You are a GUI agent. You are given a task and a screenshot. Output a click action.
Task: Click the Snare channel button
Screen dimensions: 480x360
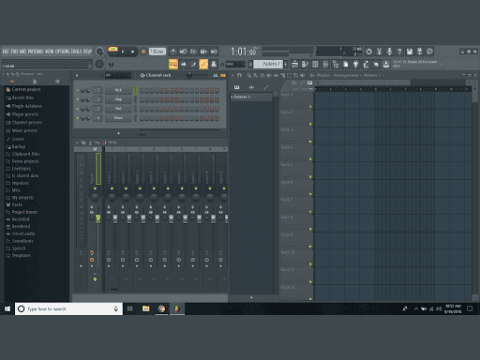[x=118, y=118]
